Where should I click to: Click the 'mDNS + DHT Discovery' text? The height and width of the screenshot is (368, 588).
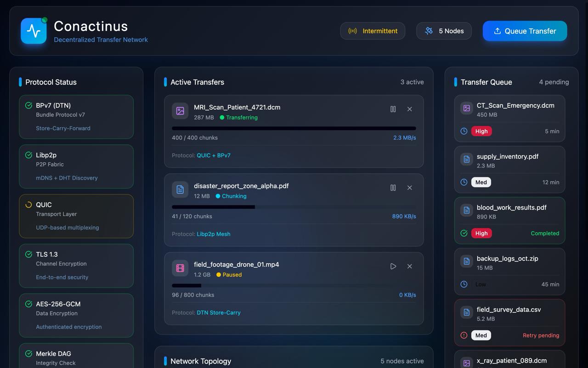coord(67,178)
